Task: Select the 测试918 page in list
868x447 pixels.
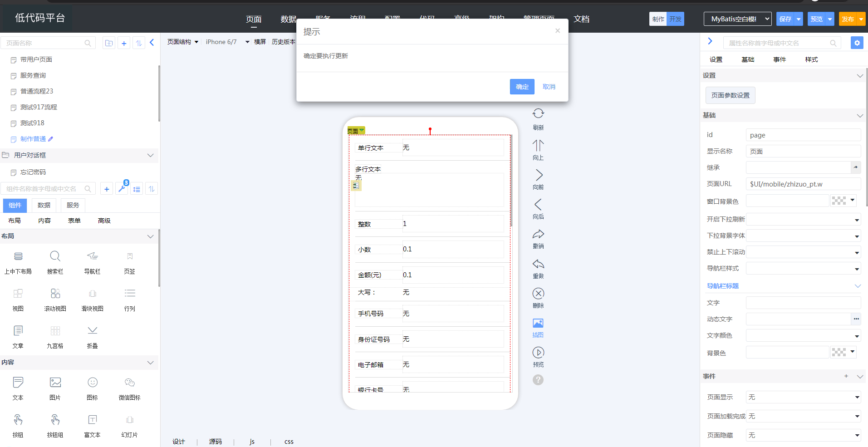Action: (x=32, y=123)
